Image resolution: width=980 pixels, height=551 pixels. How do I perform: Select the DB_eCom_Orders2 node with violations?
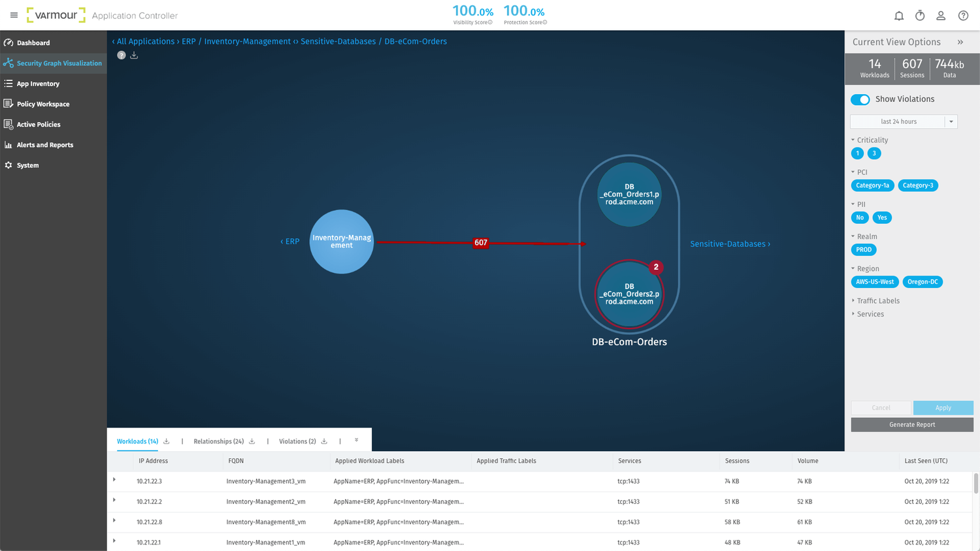(629, 294)
